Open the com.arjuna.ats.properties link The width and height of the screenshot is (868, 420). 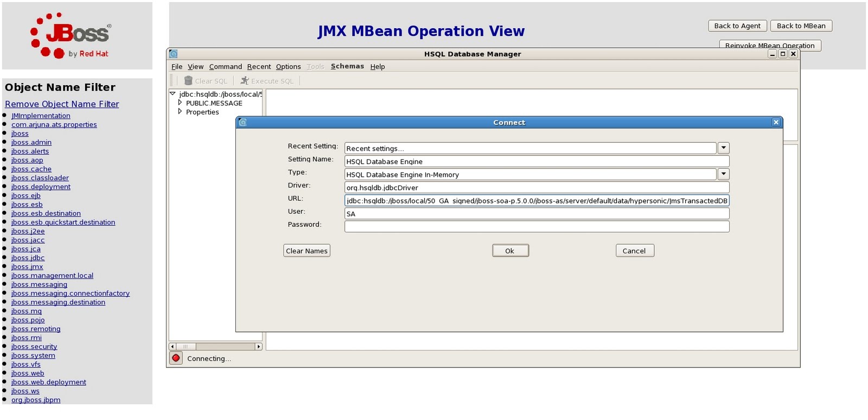click(x=54, y=124)
